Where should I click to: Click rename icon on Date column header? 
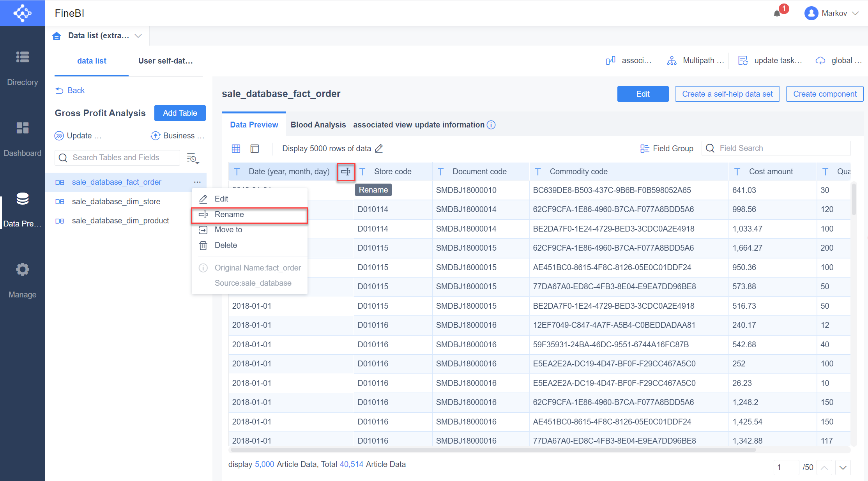coord(346,172)
